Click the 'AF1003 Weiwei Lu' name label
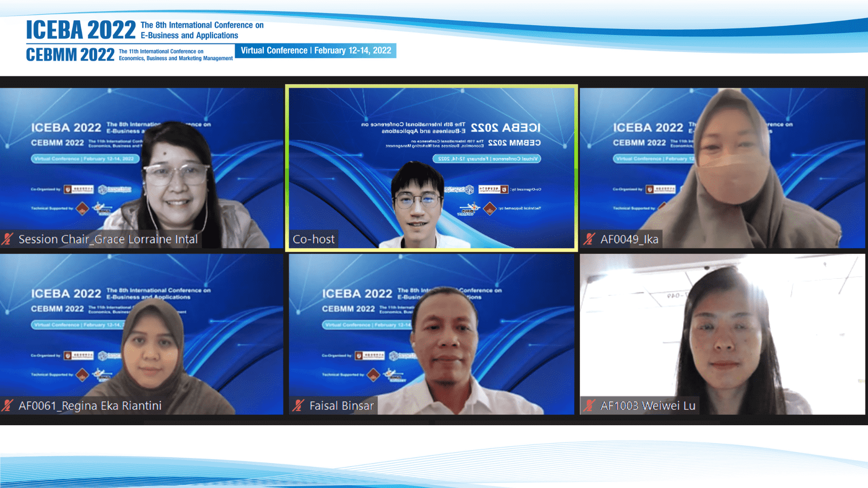The height and width of the screenshot is (488, 868). click(x=648, y=406)
